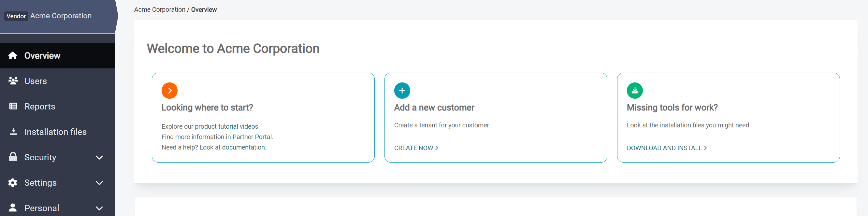Click Acme Corporation in the breadcrumb
Viewport: 868px width, 216px height.
tap(159, 9)
